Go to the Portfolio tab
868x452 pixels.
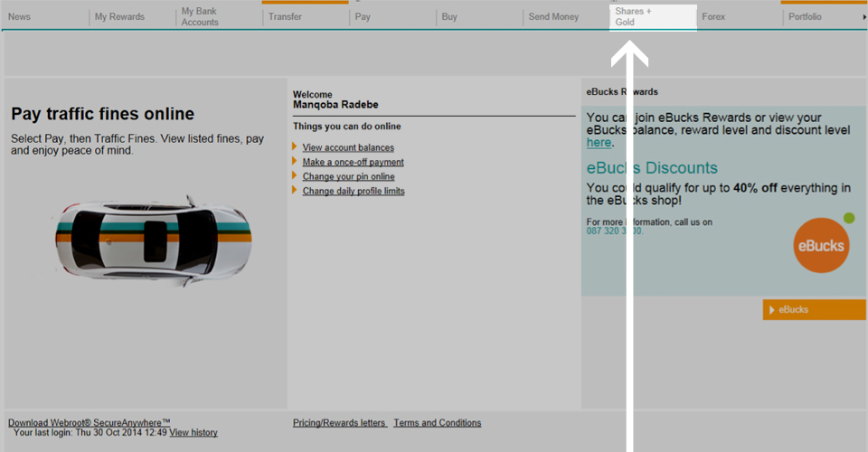[x=805, y=17]
